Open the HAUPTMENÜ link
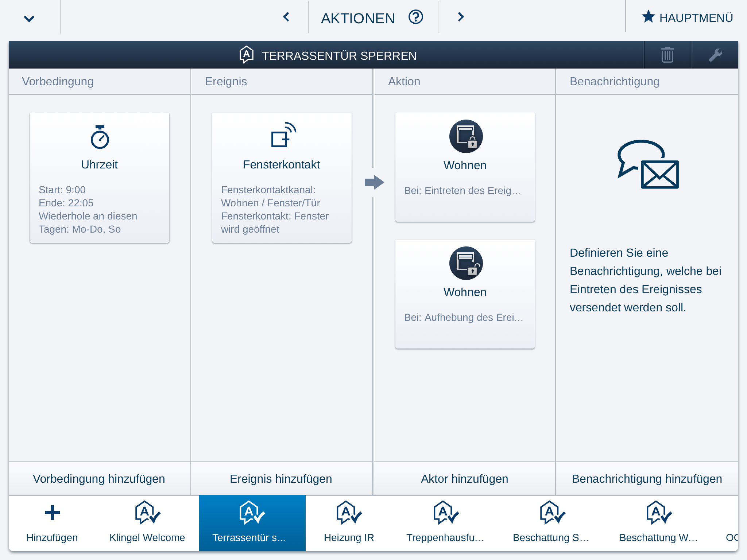The height and width of the screenshot is (560, 747). 696,18
